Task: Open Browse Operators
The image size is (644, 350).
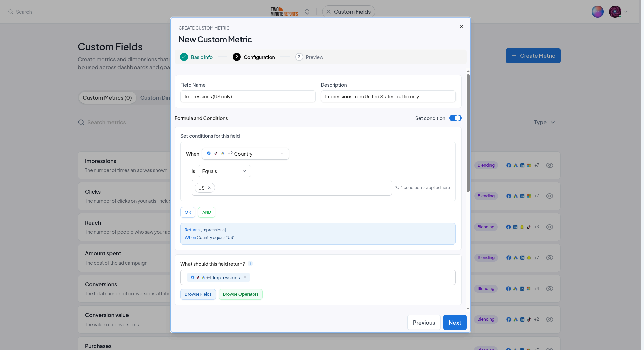Action: pyautogui.click(x=240, y=294)
